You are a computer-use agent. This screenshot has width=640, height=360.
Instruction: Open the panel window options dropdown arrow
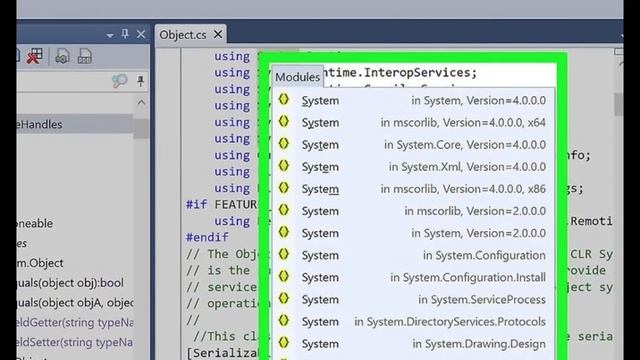(x=110, y=36)
